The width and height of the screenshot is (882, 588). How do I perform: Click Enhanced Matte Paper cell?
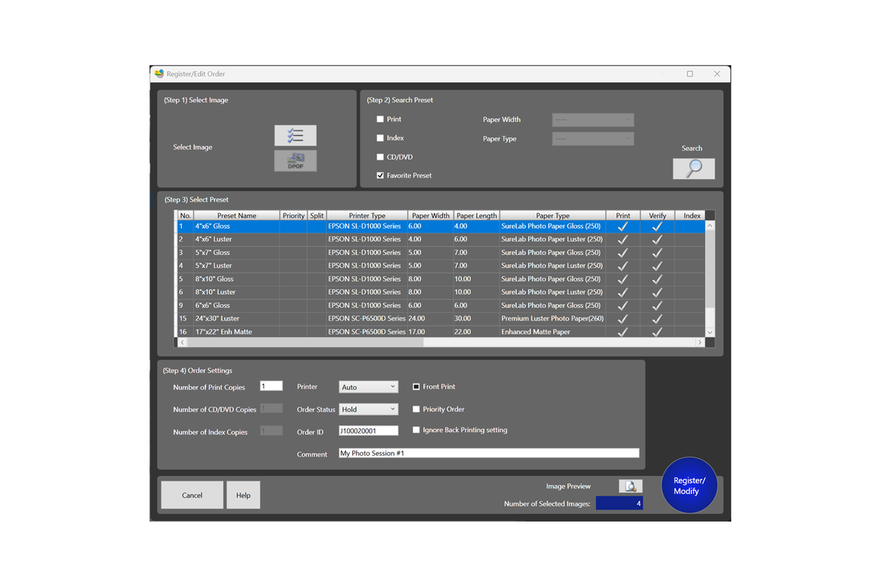[x=553, y=332]
